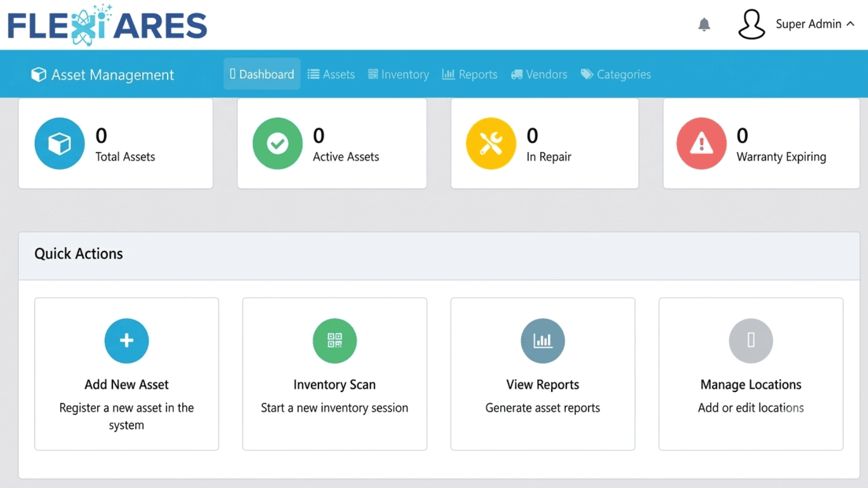Open the Categories tab
868x488 pixels.
pos(616,74)
